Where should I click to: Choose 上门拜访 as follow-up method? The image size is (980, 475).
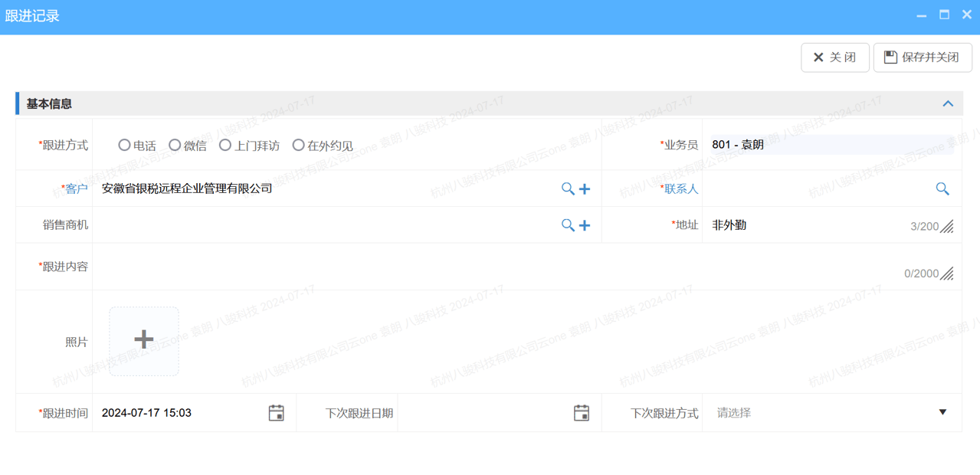pos(225,145)
